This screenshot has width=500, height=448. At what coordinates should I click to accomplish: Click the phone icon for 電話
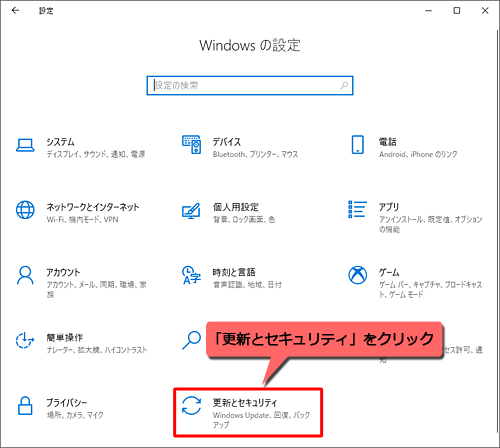click(x=358, y=144)
